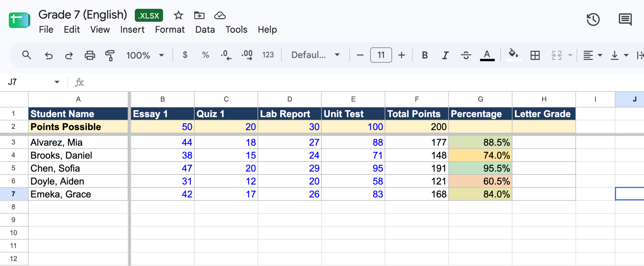Screen dimensions: 644x266
Task: Toggle italic formatting
Action: point(445,55)
